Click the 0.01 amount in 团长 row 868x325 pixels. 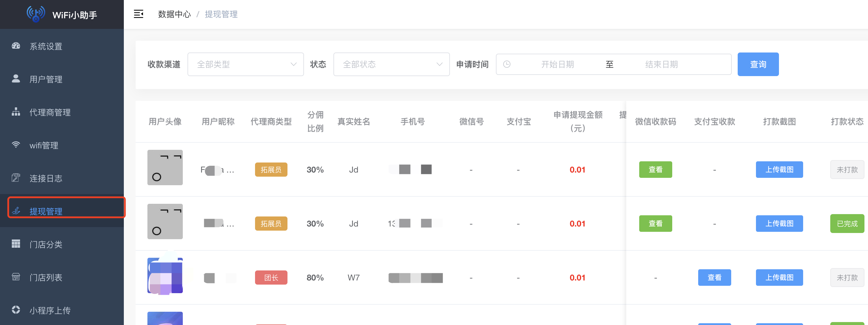tap(577, 278)
